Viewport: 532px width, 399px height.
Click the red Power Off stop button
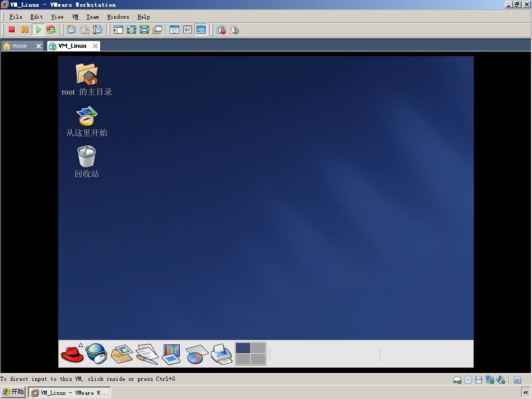[x=11, y=30]
